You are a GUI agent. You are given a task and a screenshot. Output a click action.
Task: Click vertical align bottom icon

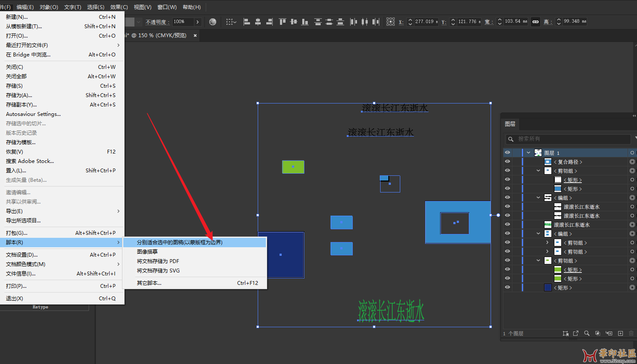point(305,22)
